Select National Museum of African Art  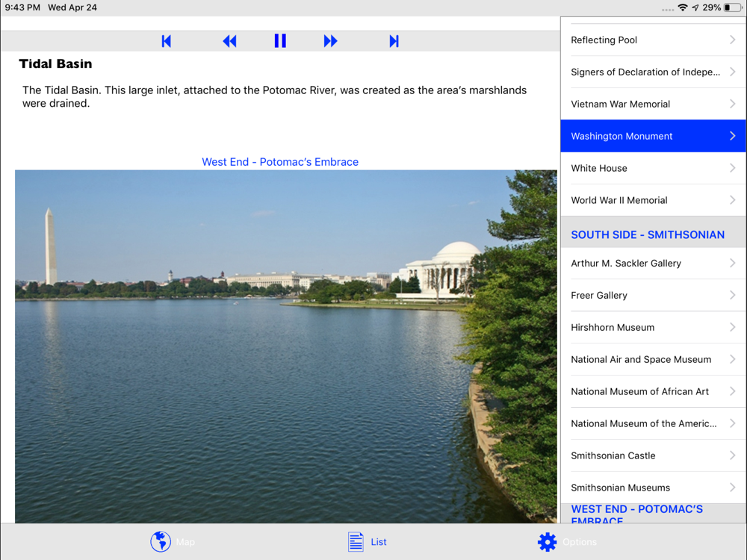coord(653,391)
